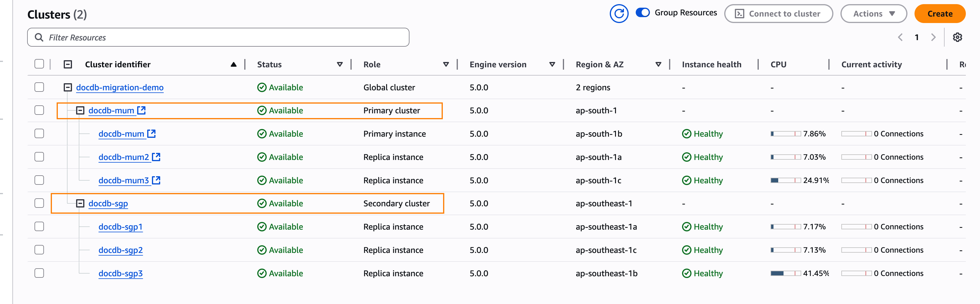Open table preferences gear icon

pyautogui.click(x=957, y=37)
